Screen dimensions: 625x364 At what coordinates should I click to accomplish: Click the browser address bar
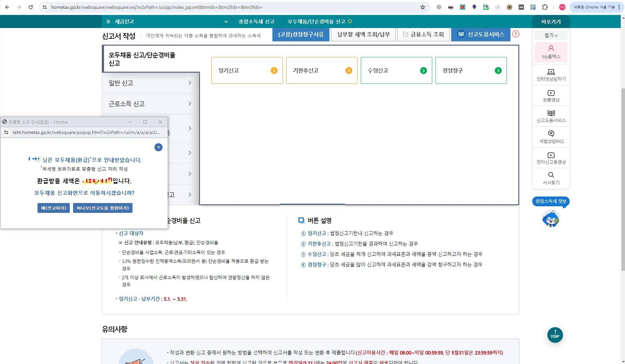coord(196,7)
